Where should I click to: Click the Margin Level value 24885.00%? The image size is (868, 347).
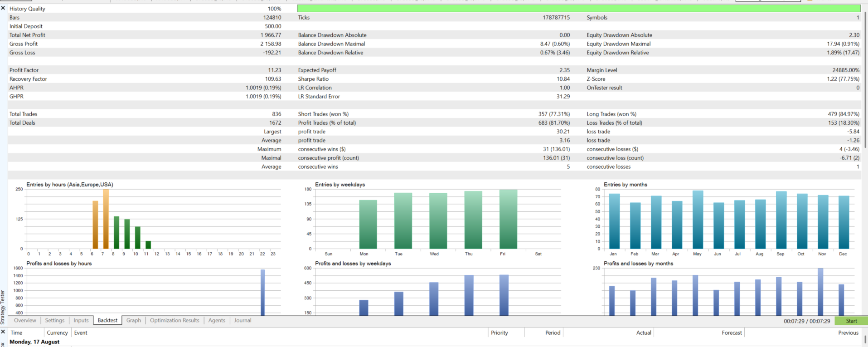[x=846, y=70]
